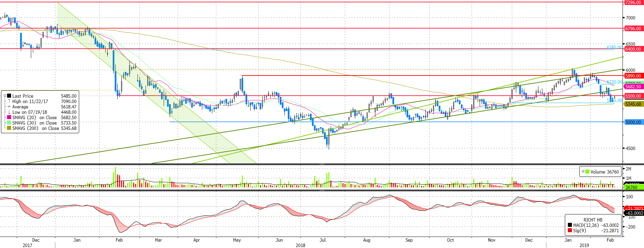
Task: Click the 5720.00 cyan line annotation
Action: coord(614,82)
